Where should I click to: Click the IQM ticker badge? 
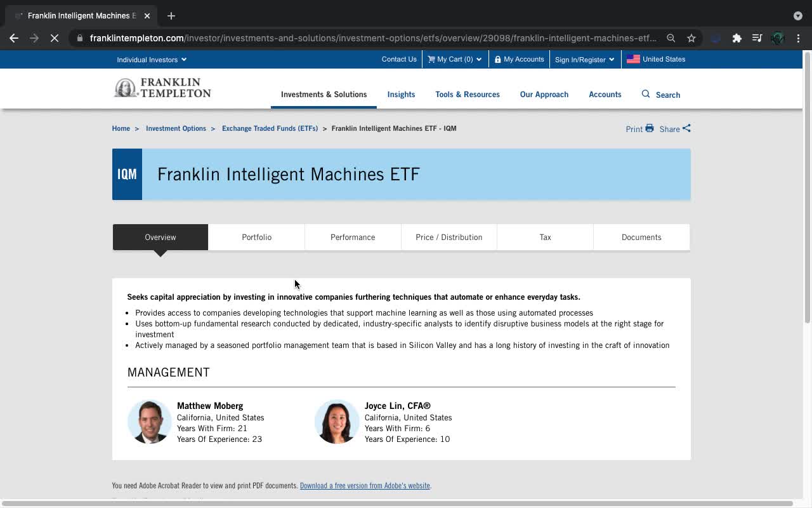click(127, 174)
